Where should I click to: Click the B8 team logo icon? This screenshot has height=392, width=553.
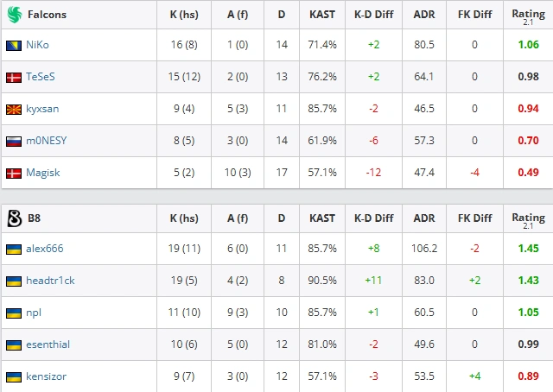click(x=15, y=218)
